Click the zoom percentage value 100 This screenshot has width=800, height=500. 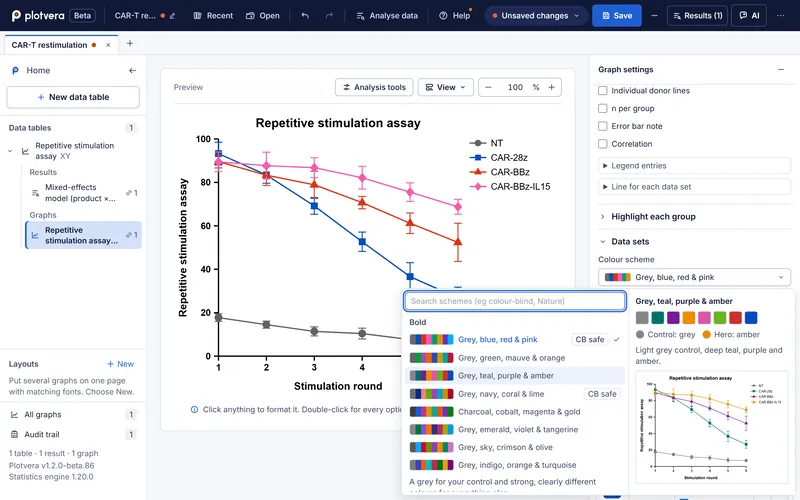point(515,87)
